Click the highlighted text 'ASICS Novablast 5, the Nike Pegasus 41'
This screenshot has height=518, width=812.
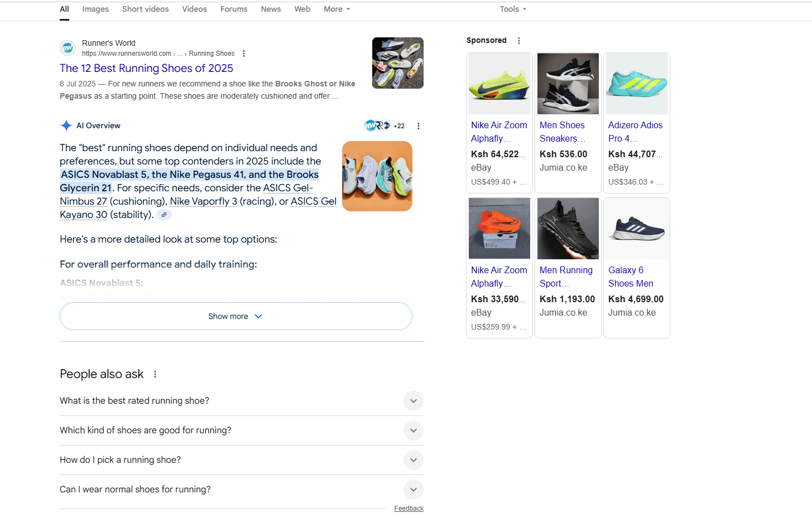coord(153,175)
